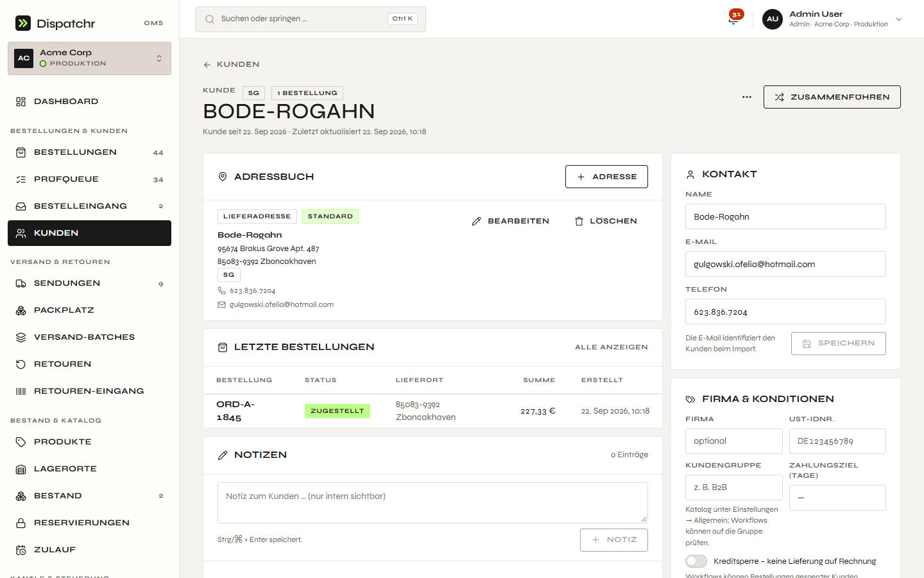Click the Zusammenführen button
The height and width of the screenshot is (578, 924).
coord(832,97)
